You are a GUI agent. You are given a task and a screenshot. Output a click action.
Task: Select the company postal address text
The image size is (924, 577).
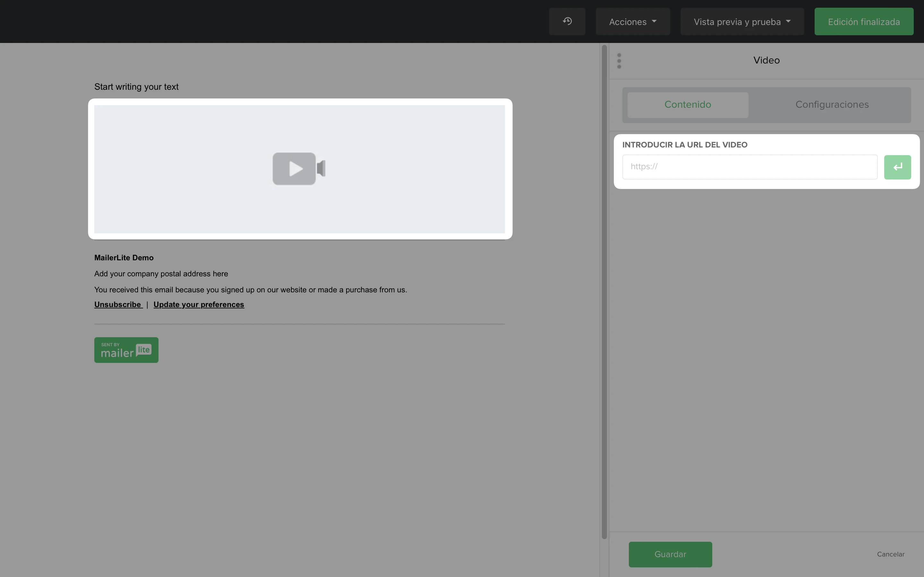coord(161,274)
